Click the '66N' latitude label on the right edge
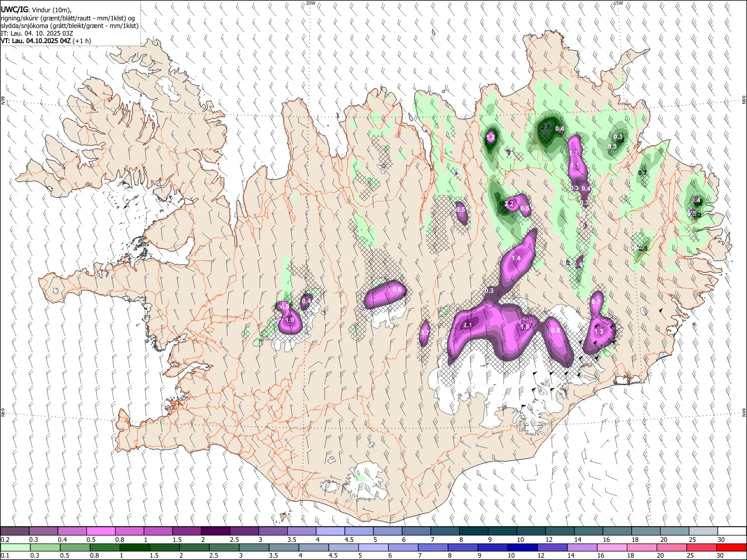Viewport: 747px width, 560px height. click(744, 100)
